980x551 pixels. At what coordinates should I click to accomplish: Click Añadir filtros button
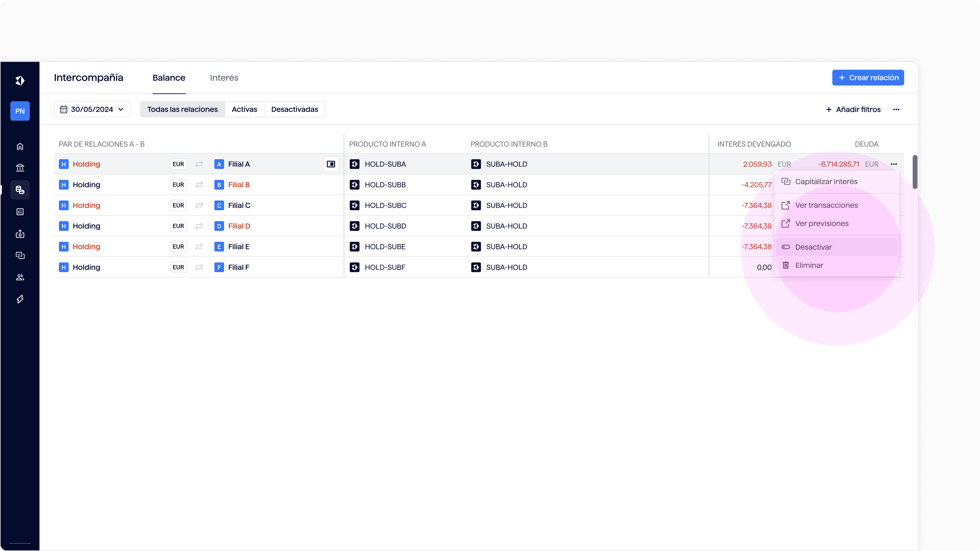click(853, 109)
